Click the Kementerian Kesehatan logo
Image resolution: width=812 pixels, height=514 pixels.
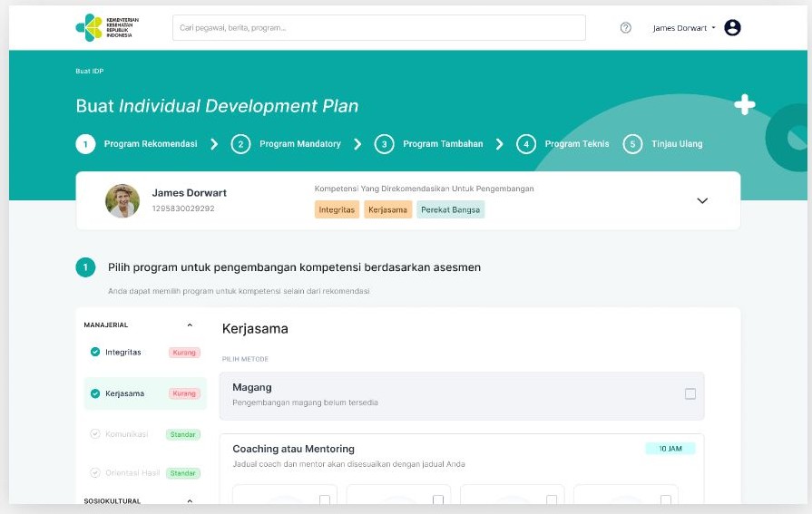coord(107,27)
